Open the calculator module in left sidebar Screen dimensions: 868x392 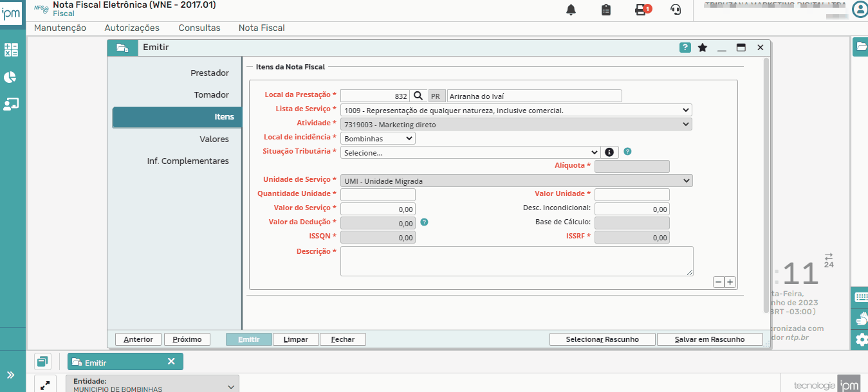10,49
